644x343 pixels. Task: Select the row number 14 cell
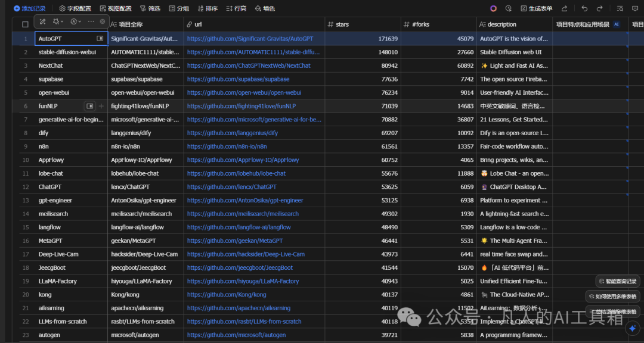point(26,214)
